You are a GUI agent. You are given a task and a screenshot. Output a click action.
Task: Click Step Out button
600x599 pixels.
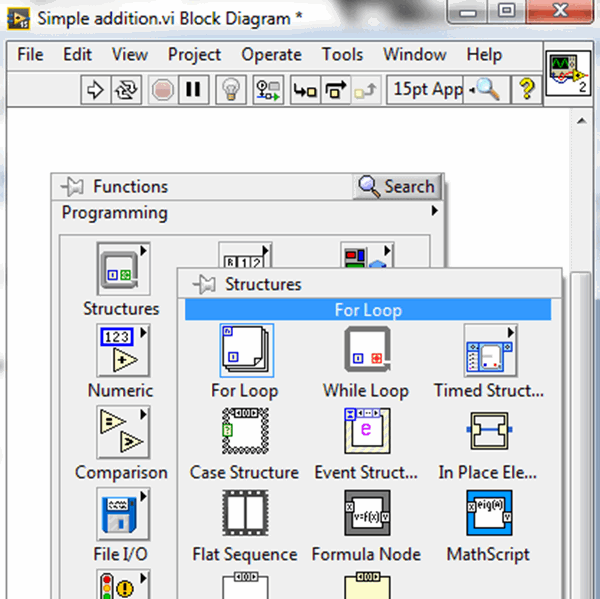(366, 90)
